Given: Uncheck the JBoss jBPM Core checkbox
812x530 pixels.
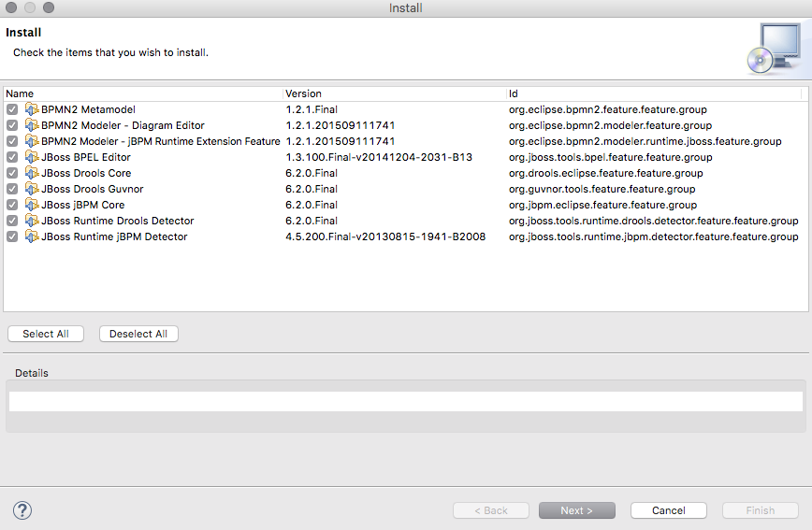Looking at the screenshot, I should (x=12, y=205).
